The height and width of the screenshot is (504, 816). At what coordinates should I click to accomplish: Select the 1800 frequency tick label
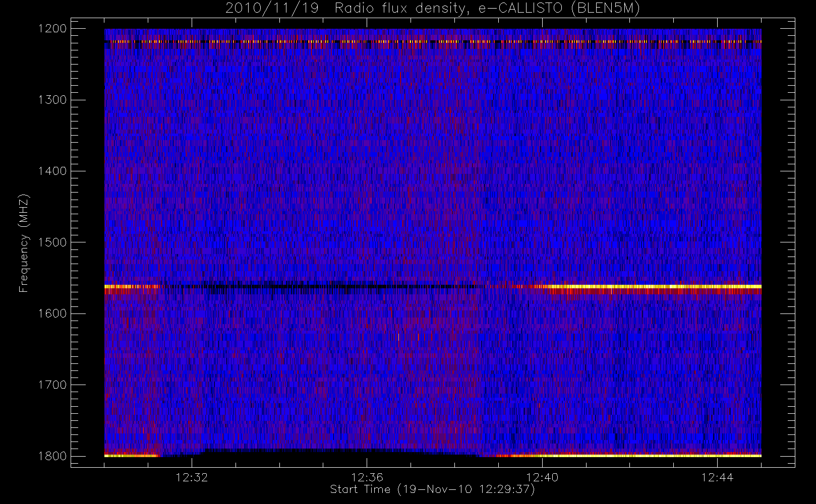[52, 456]
